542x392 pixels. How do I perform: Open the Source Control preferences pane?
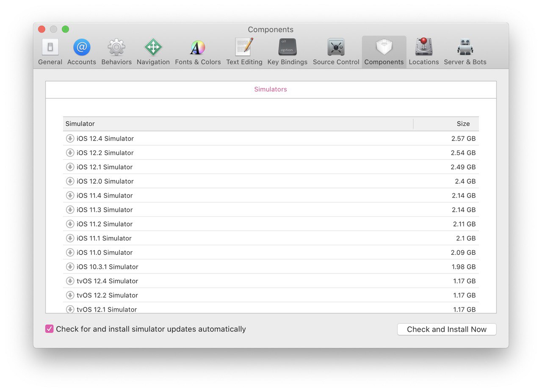[336, 52]
